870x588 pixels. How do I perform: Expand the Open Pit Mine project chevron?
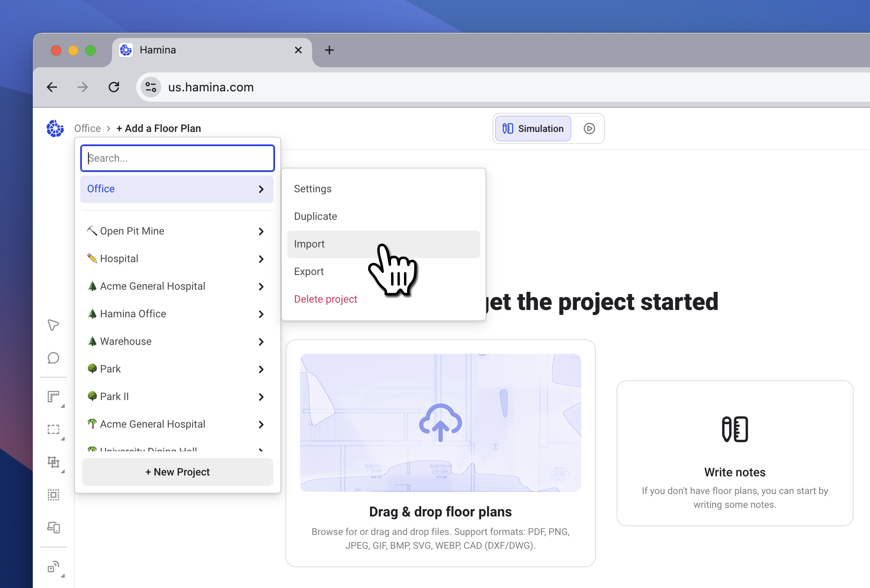coord(261,231)
